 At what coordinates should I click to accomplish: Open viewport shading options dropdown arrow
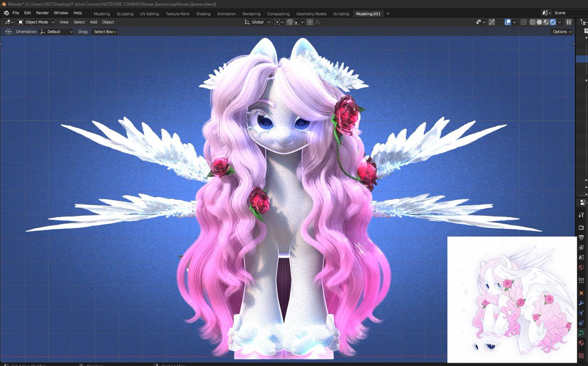(560, 22)
